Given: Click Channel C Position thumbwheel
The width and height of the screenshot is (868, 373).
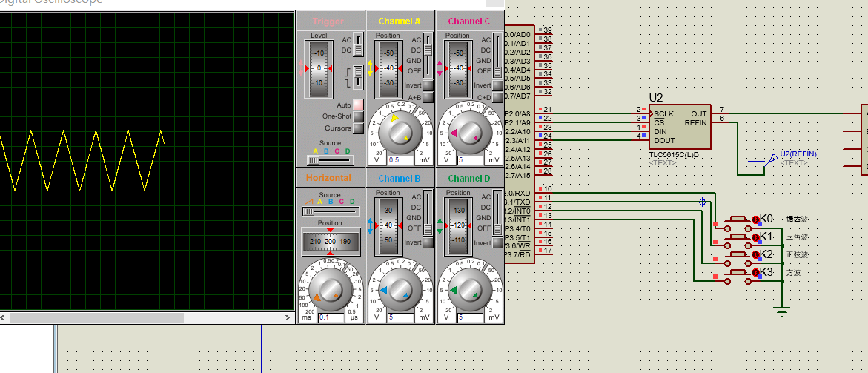Looking at the screenshot, I should coord(458,69).
